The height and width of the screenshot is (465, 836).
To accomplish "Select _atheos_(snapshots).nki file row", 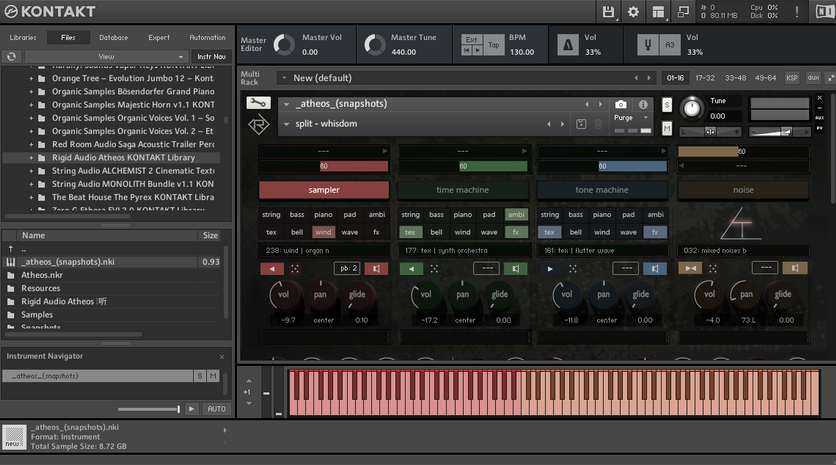I will [x=112, y=262].
